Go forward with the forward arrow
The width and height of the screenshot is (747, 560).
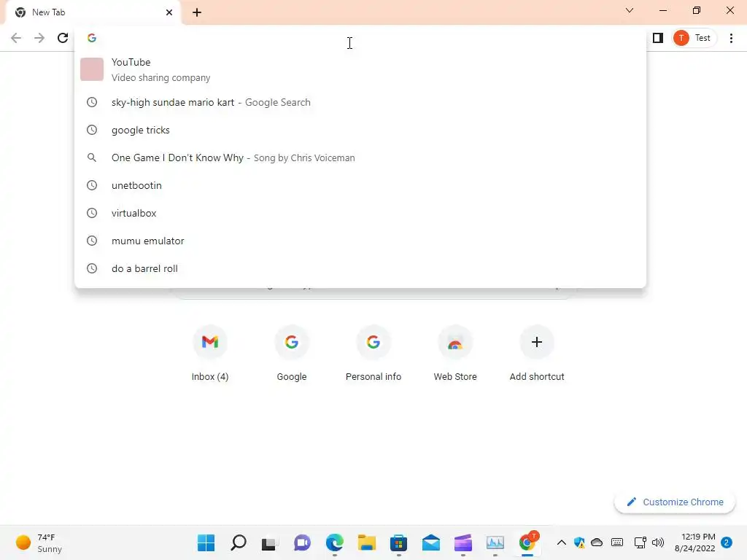pyautogui.click(x=39, y=38)
